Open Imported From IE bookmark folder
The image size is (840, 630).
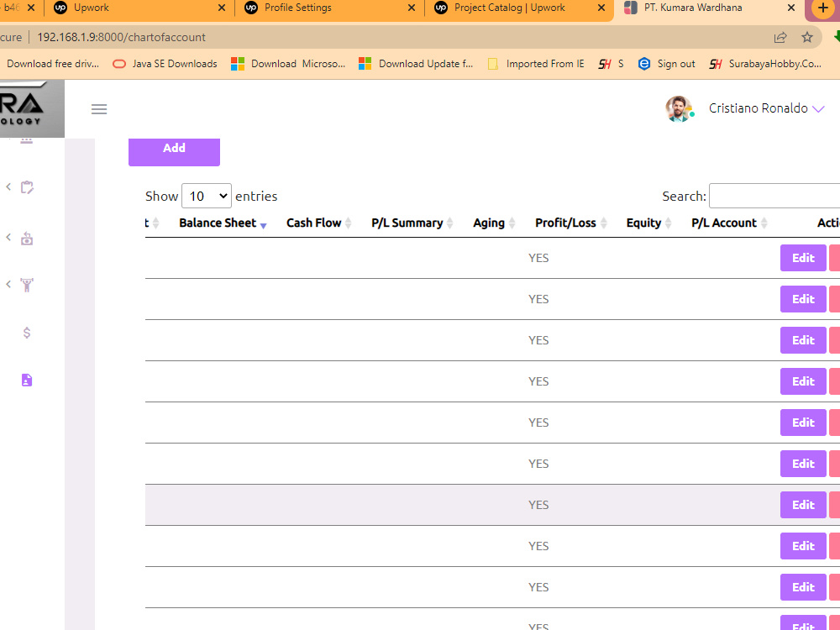click(536, 64)
